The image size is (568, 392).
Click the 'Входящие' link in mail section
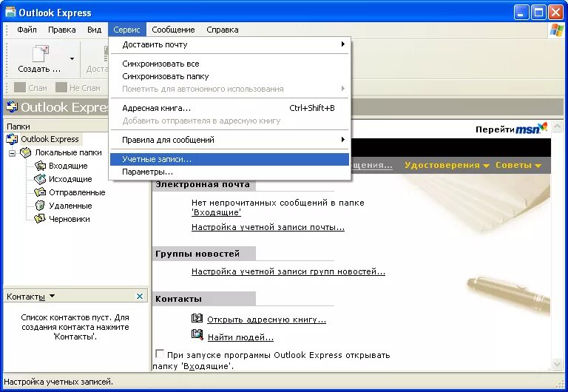point(216,213)
